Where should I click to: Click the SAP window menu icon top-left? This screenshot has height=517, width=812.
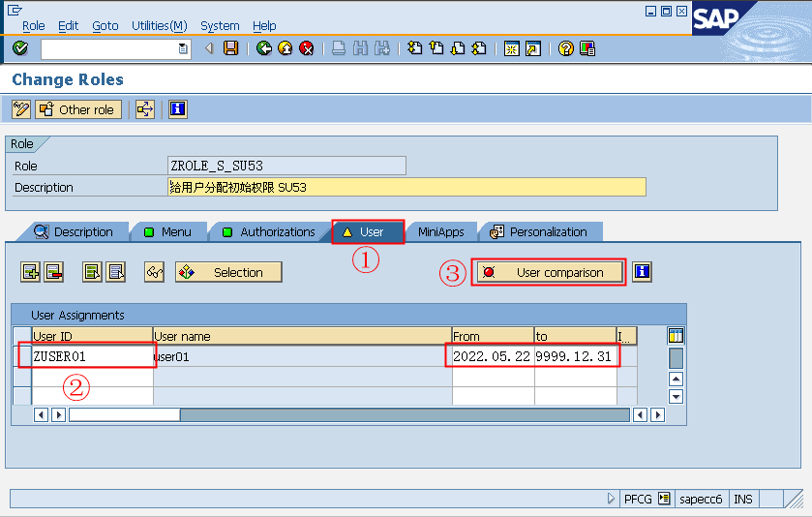click(15, 10)
